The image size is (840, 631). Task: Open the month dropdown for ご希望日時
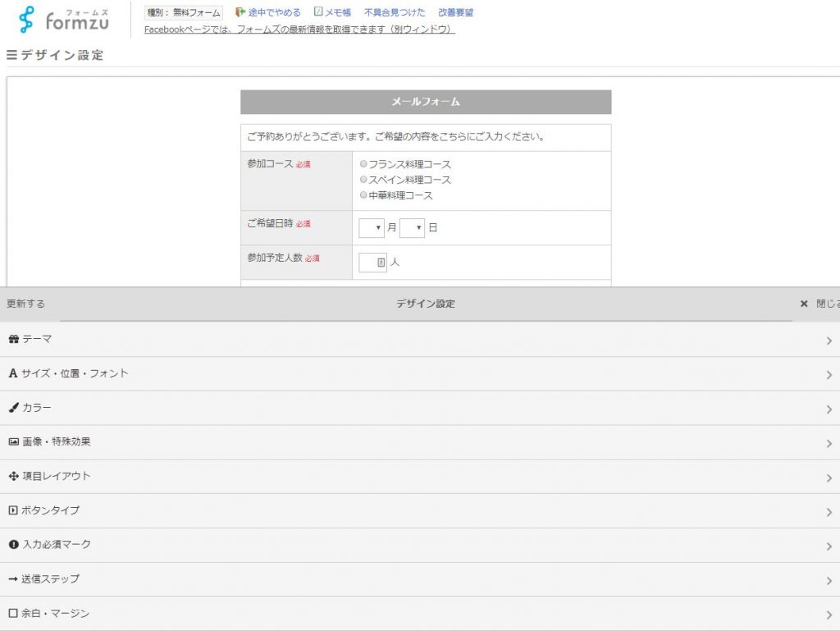372,227
